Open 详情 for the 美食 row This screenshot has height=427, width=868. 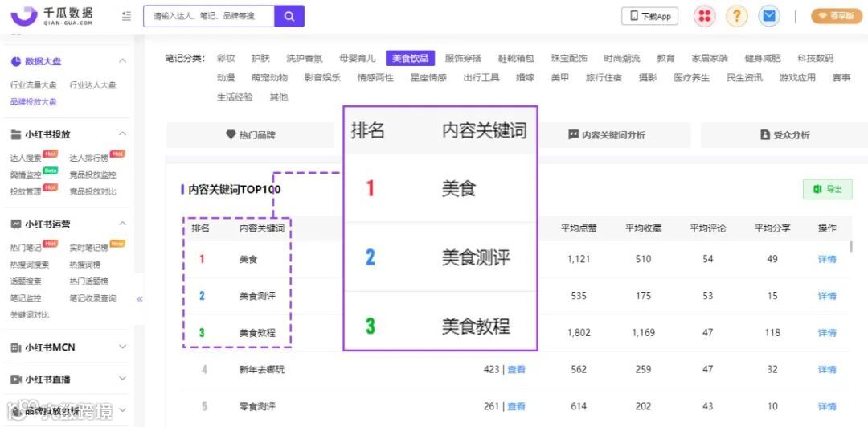(x=827, y=259)
